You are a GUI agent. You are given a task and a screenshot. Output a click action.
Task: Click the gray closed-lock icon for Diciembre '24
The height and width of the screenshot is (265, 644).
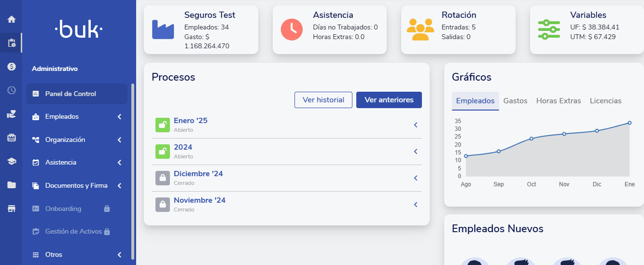[x=163, y=178]
